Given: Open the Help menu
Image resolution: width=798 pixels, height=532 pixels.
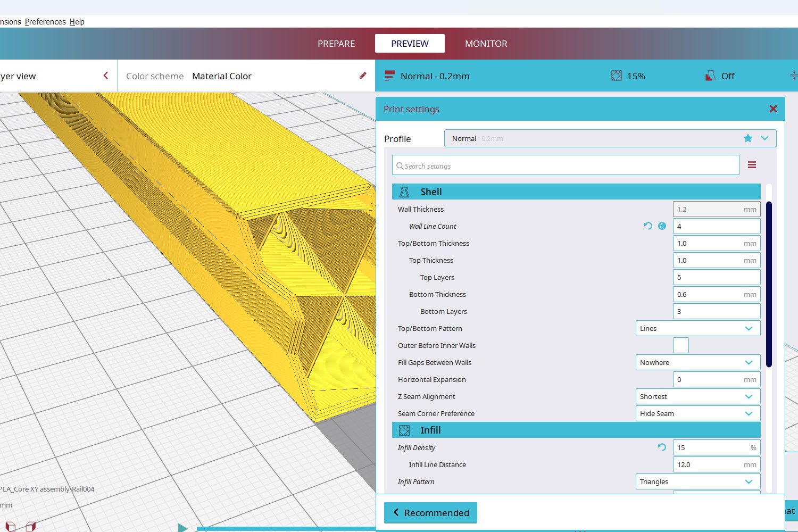Looking at the screenshot, I should pyautogui.click(x=77, y=22).
